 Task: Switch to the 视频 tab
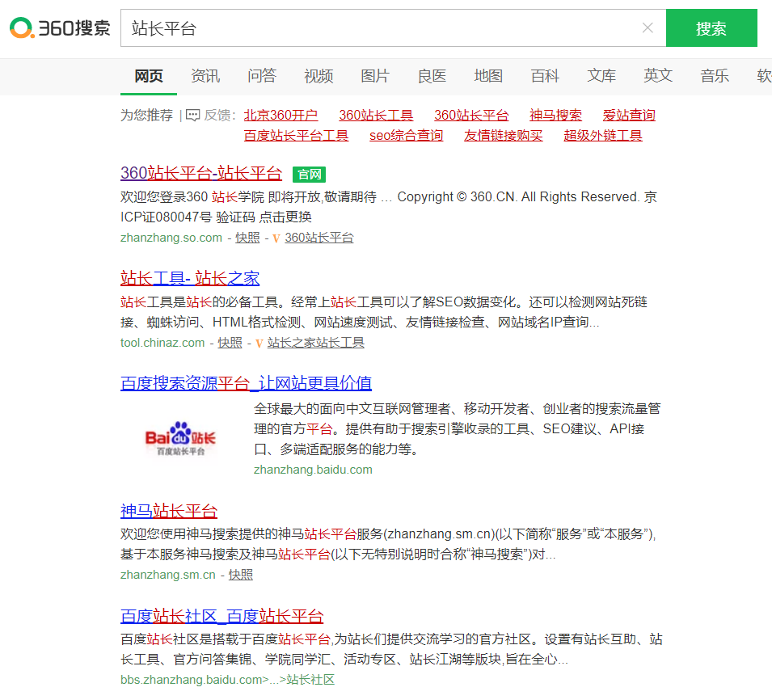click(319, 76)
